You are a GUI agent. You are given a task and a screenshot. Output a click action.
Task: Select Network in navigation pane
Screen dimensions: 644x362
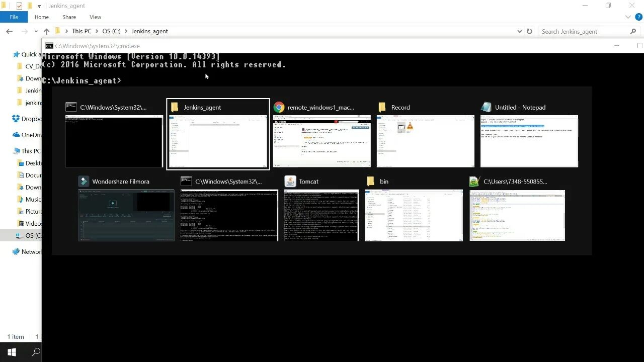[x=27, y=252]
